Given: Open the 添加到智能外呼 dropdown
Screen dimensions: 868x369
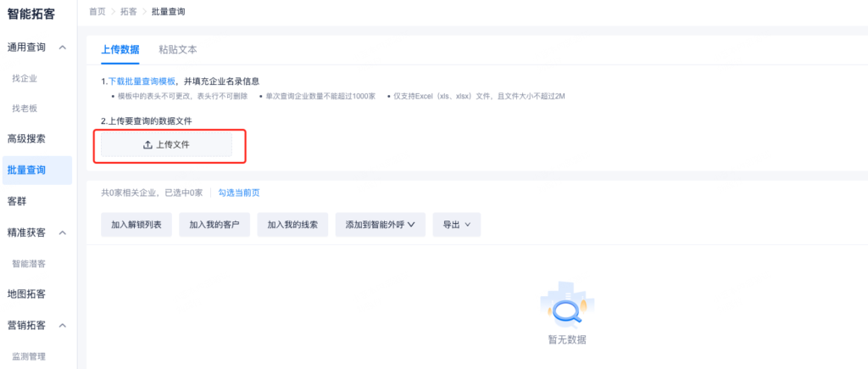Looking at the screenshot, I should [x=380, y=225].
